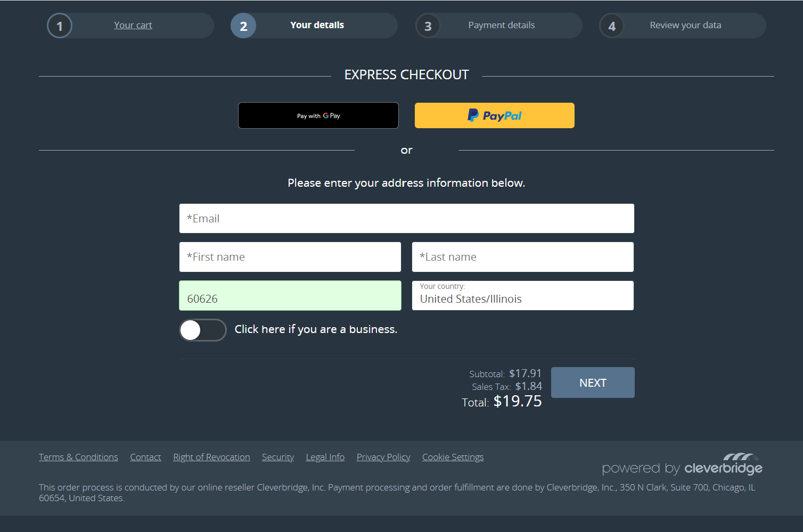Click the Subtotal $17.91 value
Viewport: 803px width, 532px height.
pyautogui.click(x=525, y=373)
